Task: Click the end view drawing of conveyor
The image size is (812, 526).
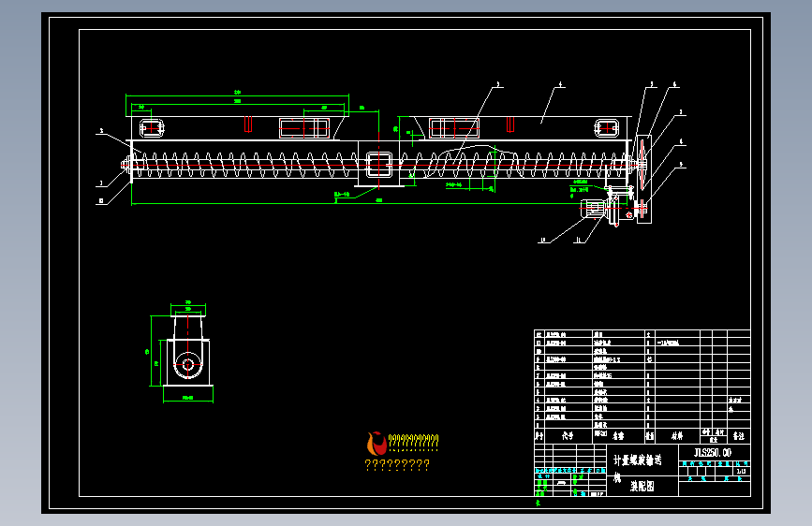Action: (x=187, y=352)
